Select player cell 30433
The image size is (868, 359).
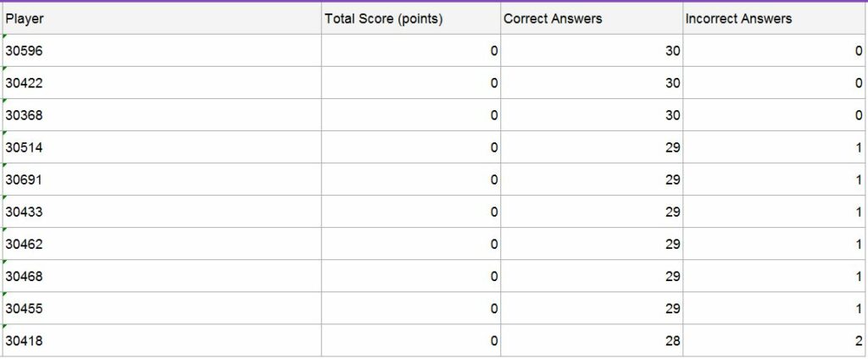click(x=161, y=212)
